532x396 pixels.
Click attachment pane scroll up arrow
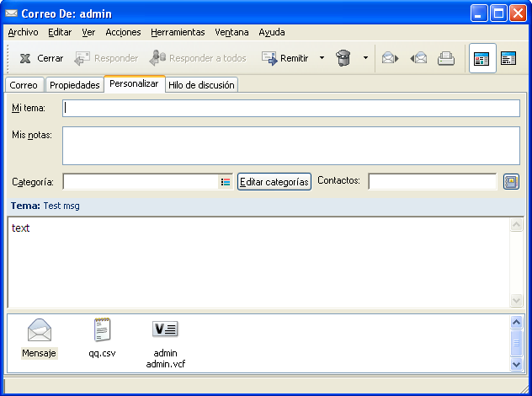(x=516, y=322)
